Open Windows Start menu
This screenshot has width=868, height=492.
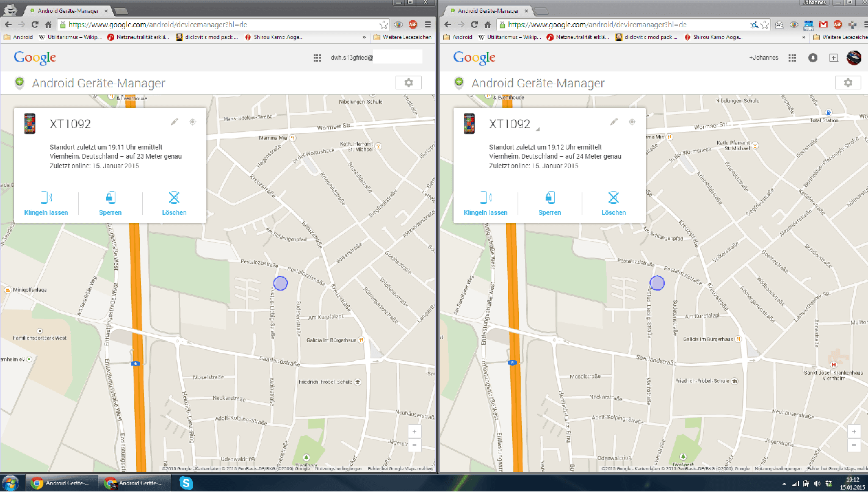pos(12,483)
